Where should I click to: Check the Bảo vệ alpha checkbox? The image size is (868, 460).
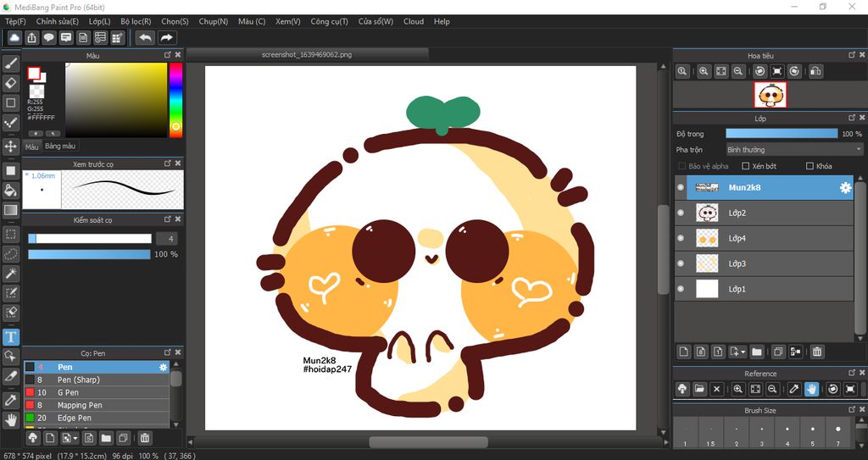coord(682,166)
